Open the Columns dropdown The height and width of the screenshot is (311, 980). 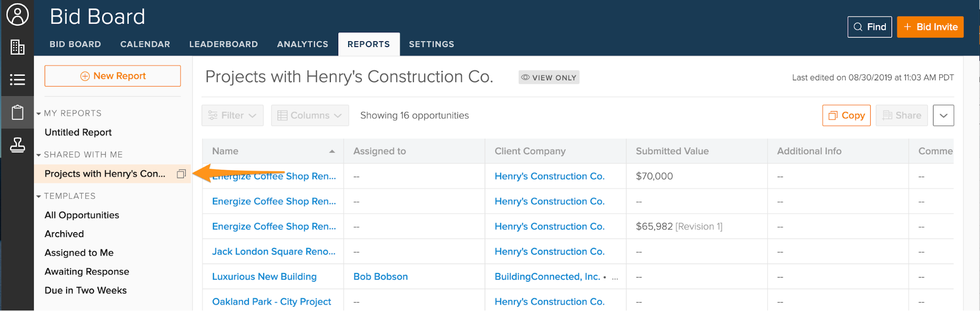point(310,116)
